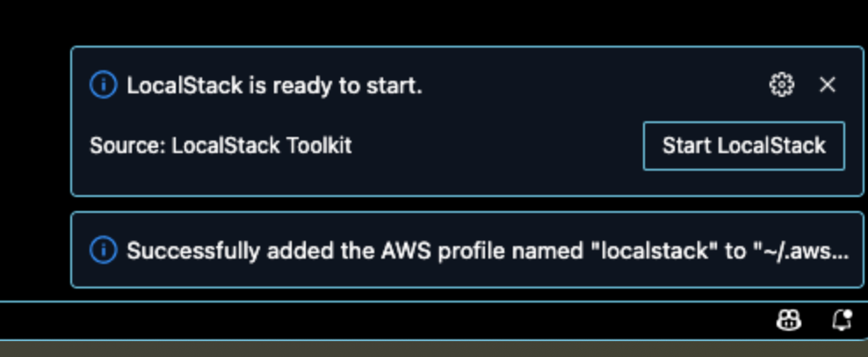
Task: Select the "LocalStack is ready to start." message
Action: click(275, 86)
